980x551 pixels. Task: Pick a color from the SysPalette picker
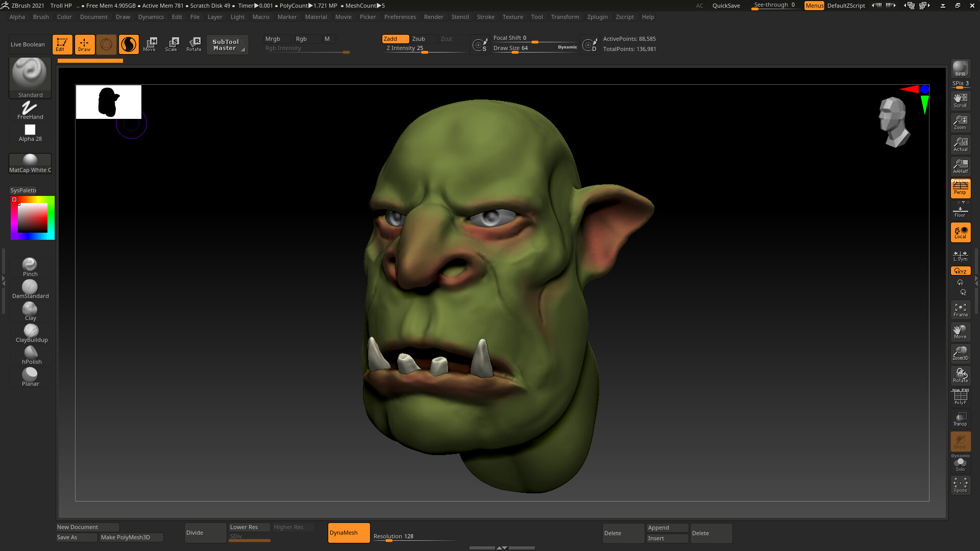[32, 218]
